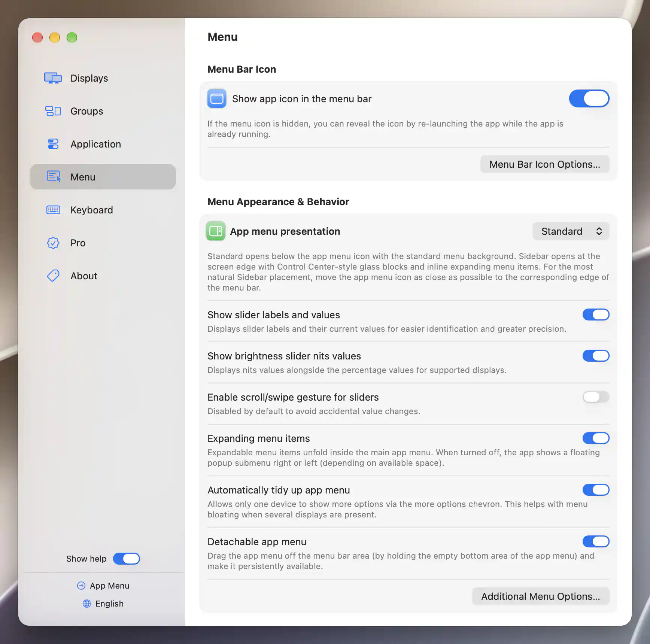The width and height of the screenshot is (650, 644).
Task: Select the Menu section label in sidebar
Action: click(83, 177)
